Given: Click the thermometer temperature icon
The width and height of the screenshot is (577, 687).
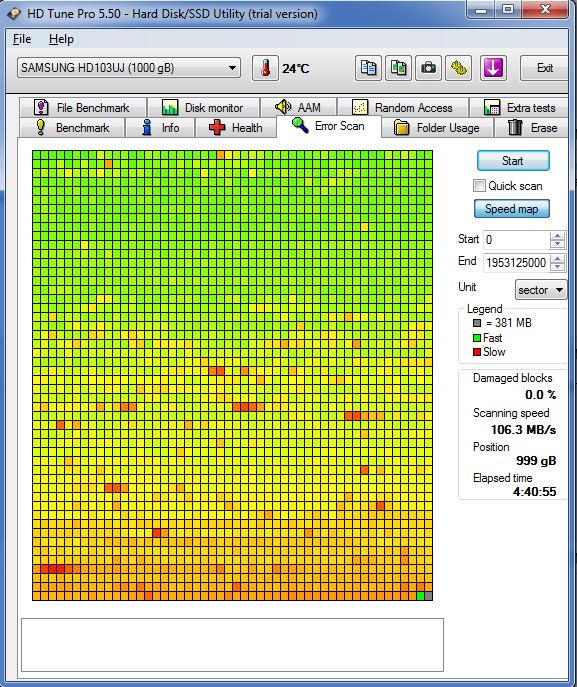Looking at the screenshot, I should pos(265,68).
